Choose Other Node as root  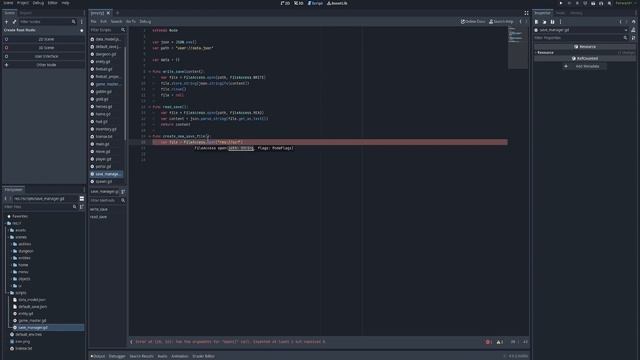click(44, 65)
